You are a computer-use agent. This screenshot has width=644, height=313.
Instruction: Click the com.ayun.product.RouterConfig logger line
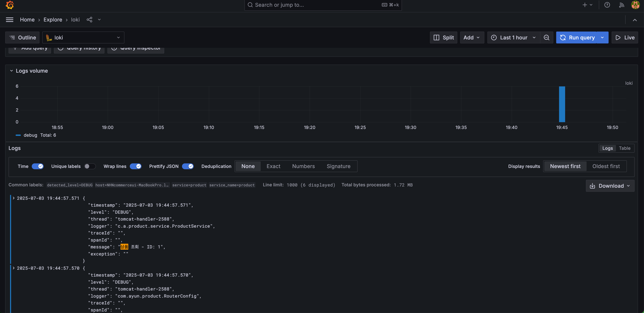coord(145,296)
